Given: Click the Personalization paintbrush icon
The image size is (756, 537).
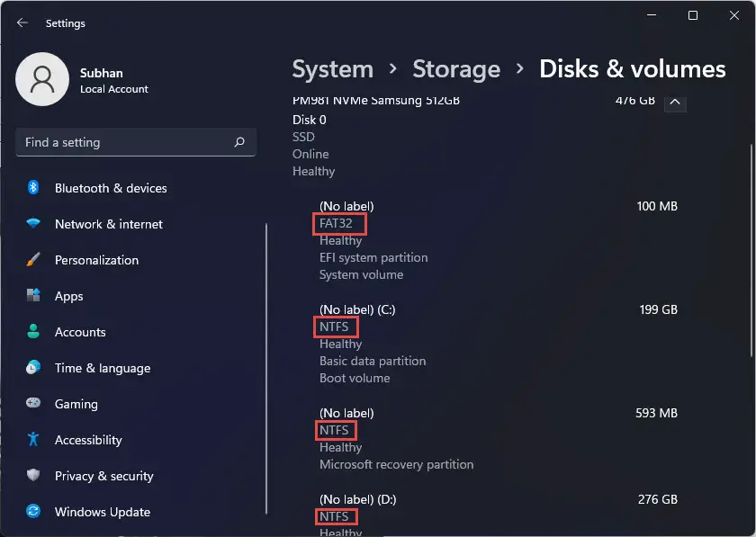Looking at the screenshot, I should coord(33,259).
